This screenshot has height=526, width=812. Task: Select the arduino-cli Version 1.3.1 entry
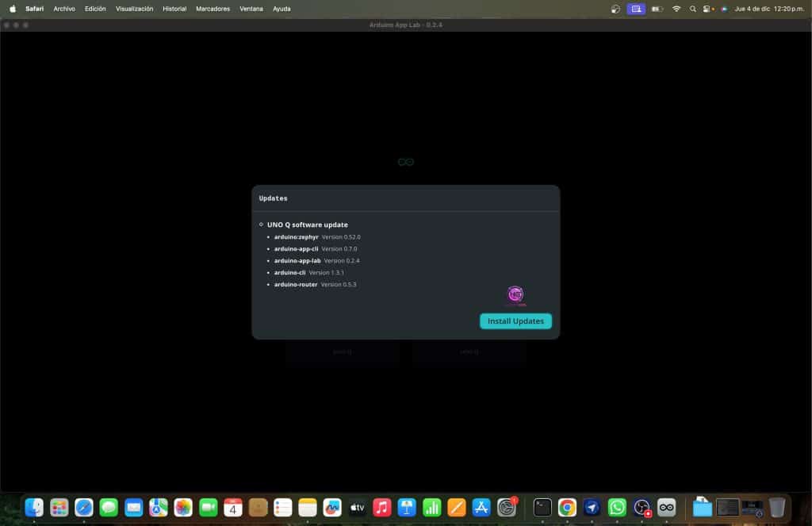308,273
